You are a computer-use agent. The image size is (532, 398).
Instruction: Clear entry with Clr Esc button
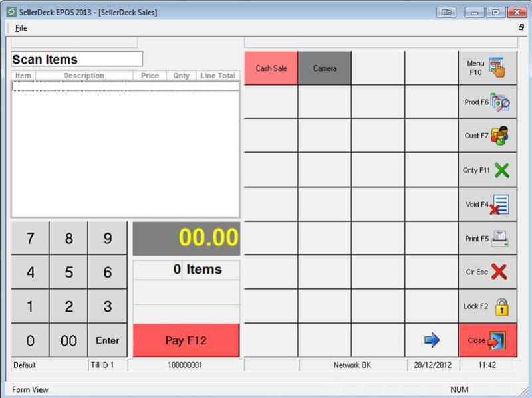point(487,272)
